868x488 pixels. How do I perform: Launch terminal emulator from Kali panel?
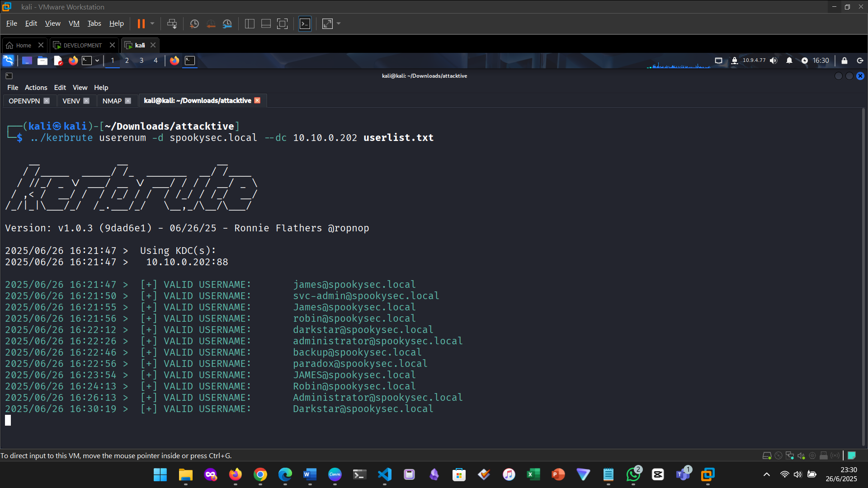87,61
